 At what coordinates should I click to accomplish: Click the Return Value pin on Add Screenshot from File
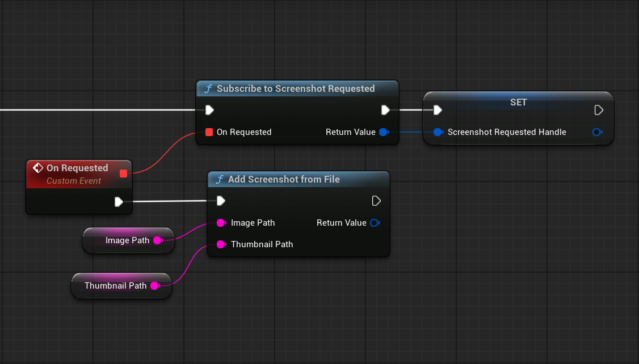(x=375, y=223)
